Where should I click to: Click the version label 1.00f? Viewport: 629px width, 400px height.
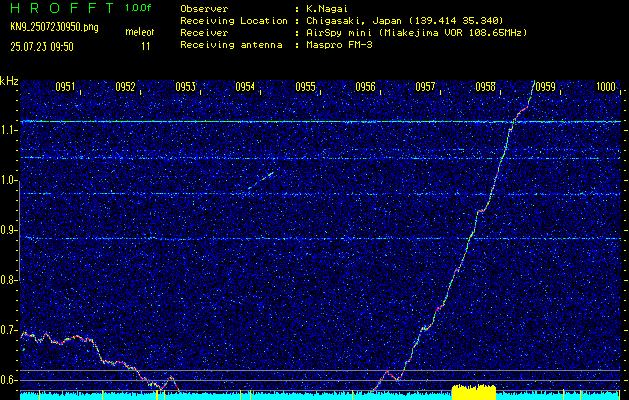[x=138, y=8]
